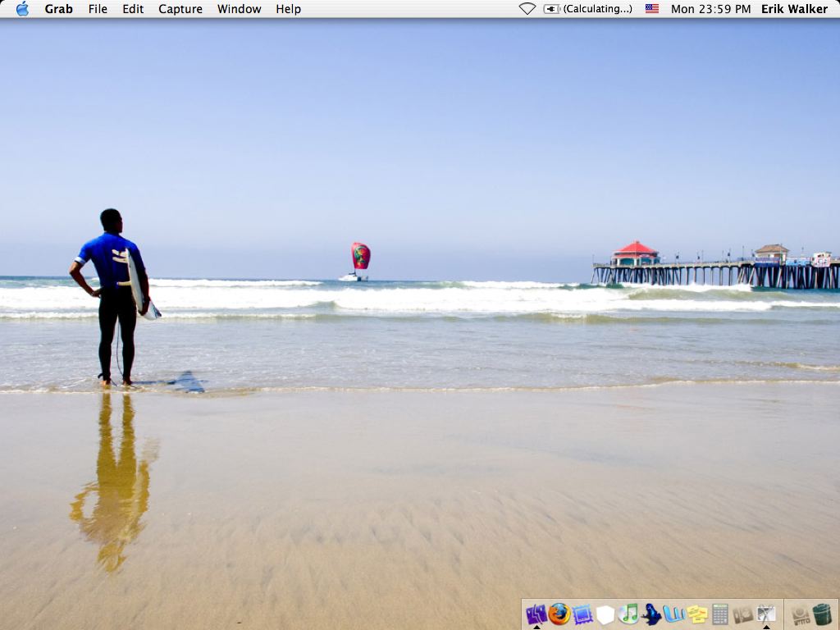Open the @ document icon in Dock
Viewport: 840px width, 630px height.
[801, 614]
